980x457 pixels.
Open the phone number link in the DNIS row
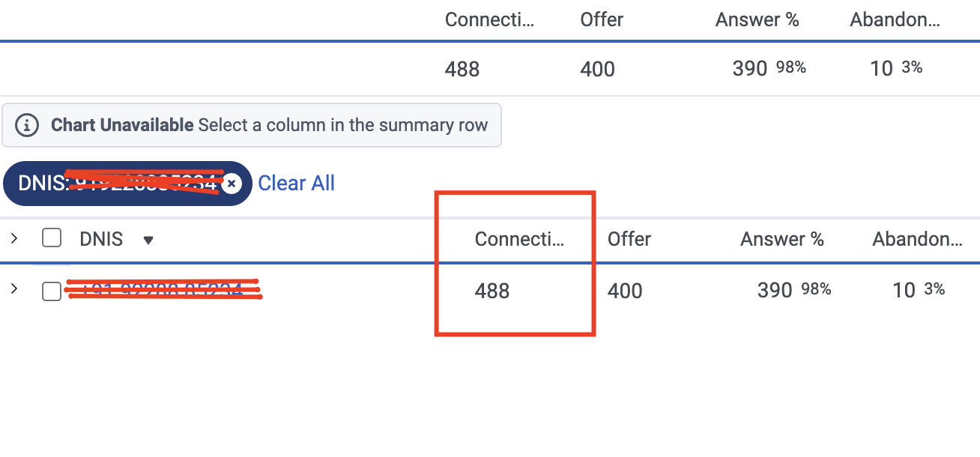tap(163, 290)
